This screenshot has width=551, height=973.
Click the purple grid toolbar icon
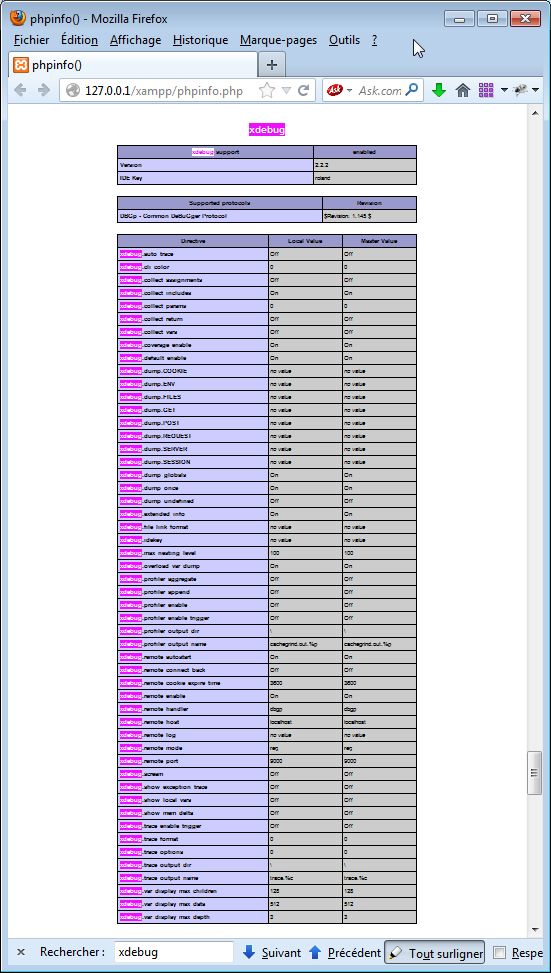(486, 91)
